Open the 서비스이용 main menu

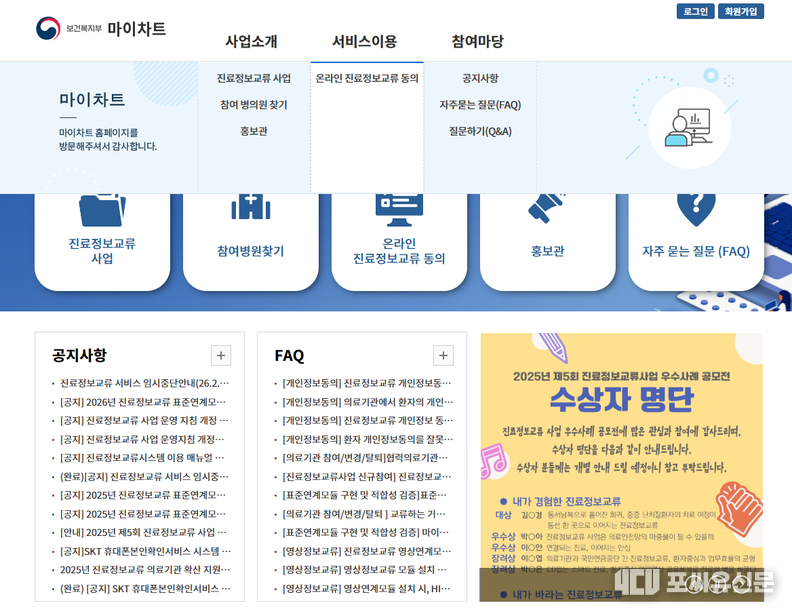(364, 42)
